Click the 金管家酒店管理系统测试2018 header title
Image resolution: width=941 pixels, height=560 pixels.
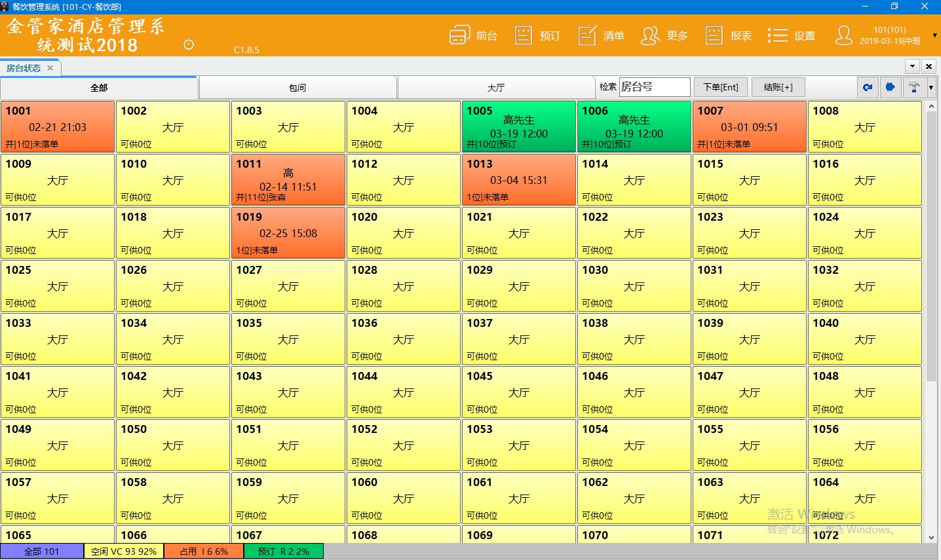[x=86, y=35]
